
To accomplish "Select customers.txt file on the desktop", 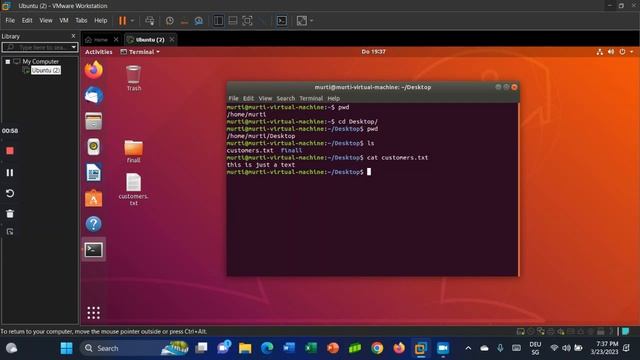I will click(x=133, y=189).
